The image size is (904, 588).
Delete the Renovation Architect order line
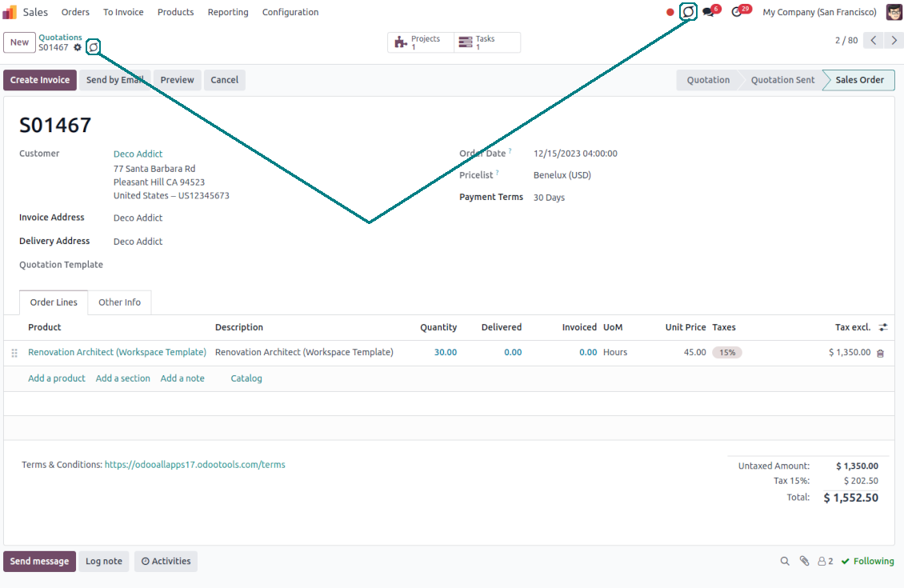[x=880, y=353]
